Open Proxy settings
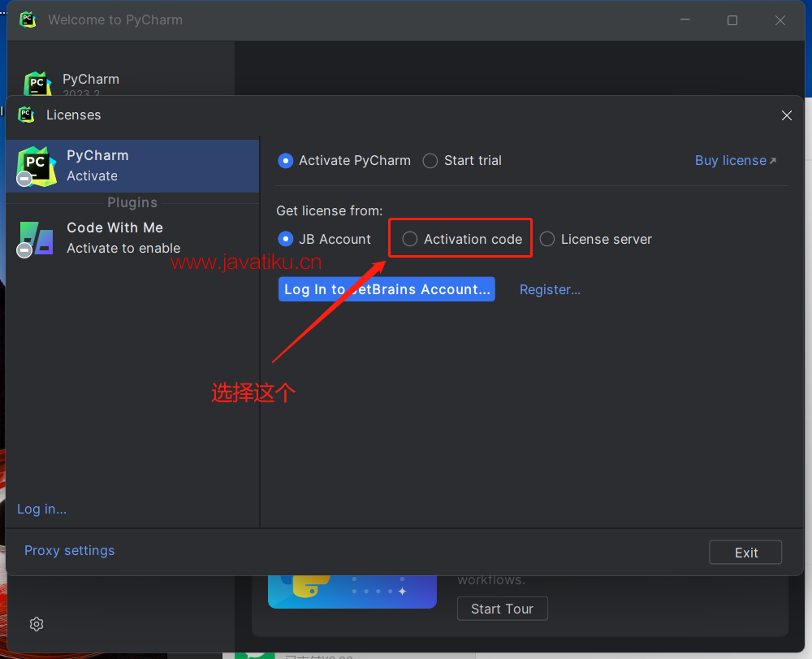812x659 pixels. tap(69, 550)
